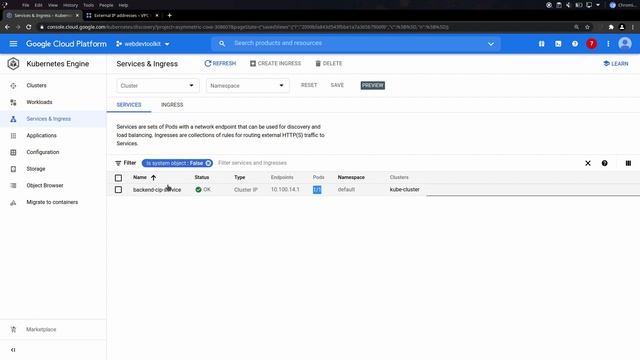Remove the Is system object filter chip
This screenshot has width=640, height=360.
(x=208, y=163)
